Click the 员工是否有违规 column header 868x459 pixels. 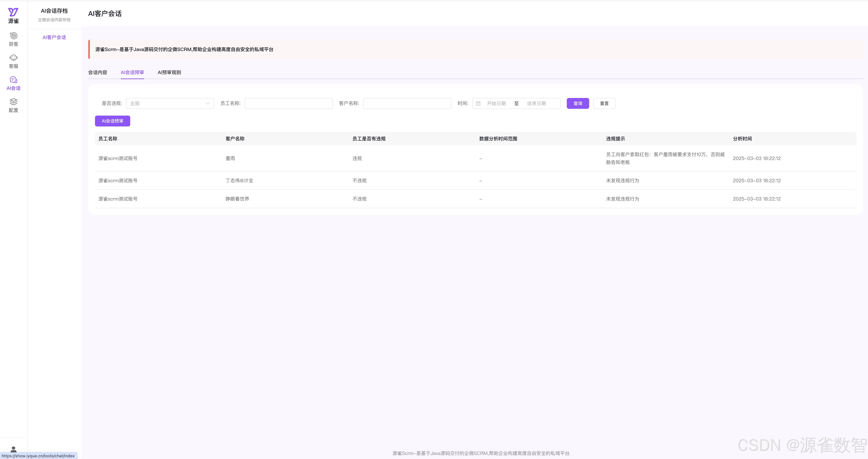[x=369, y=139]
